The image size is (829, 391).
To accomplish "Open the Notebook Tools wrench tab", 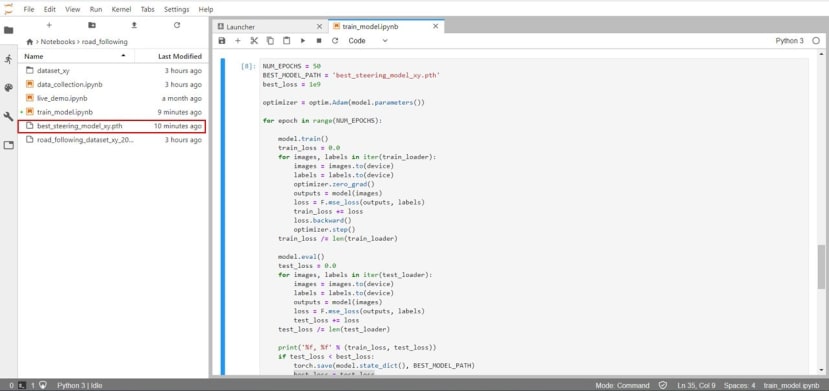I will coord(8,116).
